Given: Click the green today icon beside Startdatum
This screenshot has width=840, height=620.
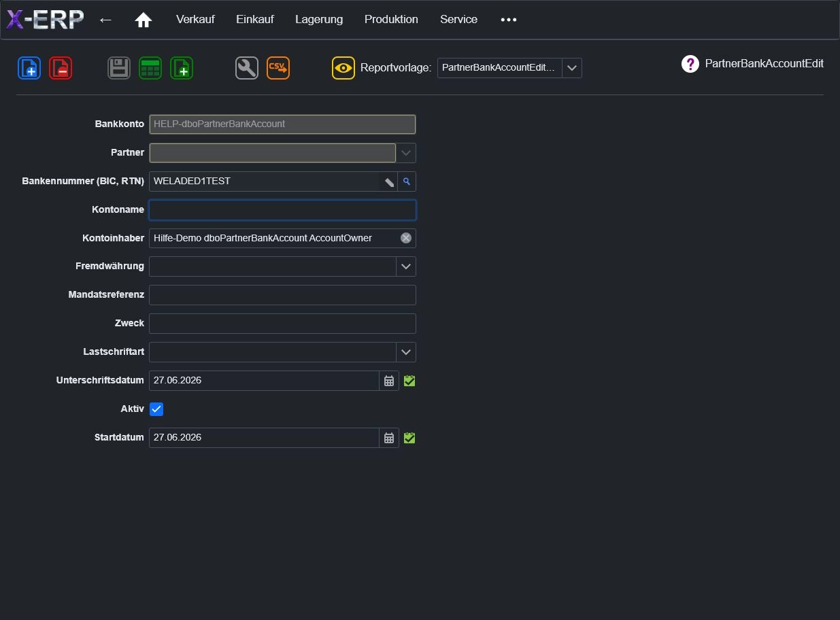Looking at the screenshot, I should pos(409,438).
